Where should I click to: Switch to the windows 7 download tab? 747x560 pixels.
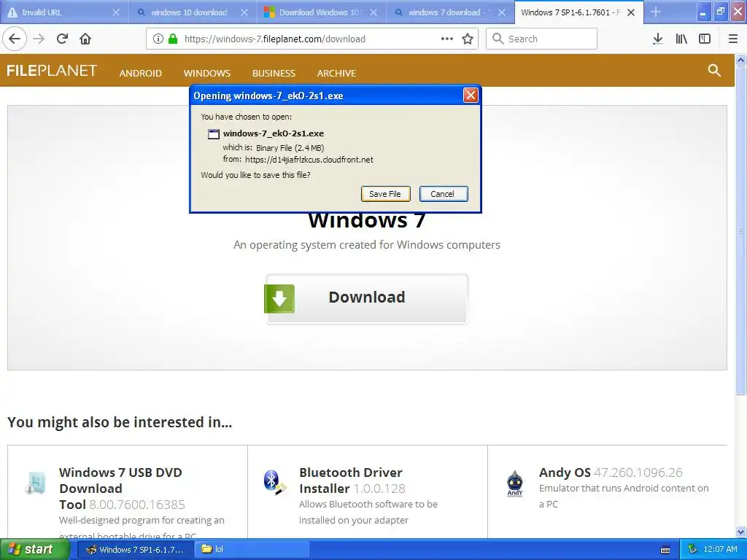point(450,12)
